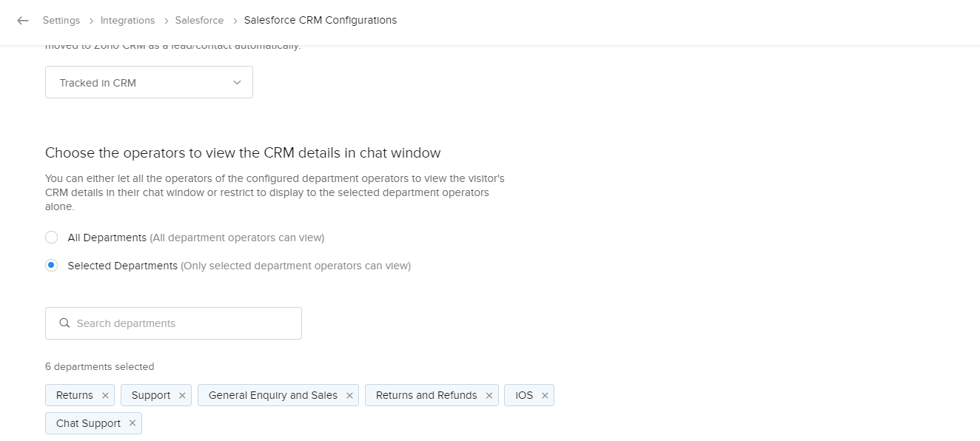This screenshot has height=441, width=980.
Task: Click Salesforce CRM Configurations breadcrumb
Action: tap(320, 21)
